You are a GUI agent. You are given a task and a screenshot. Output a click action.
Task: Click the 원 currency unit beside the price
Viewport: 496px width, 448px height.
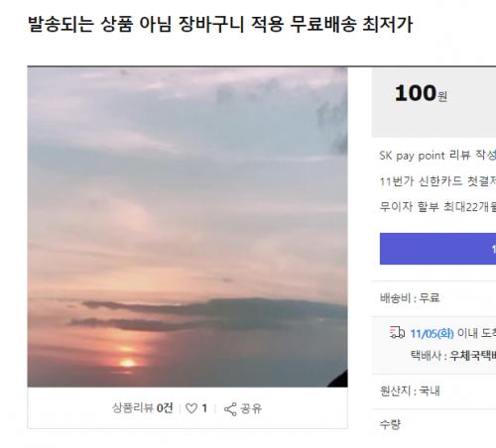(x=442, y=96)
